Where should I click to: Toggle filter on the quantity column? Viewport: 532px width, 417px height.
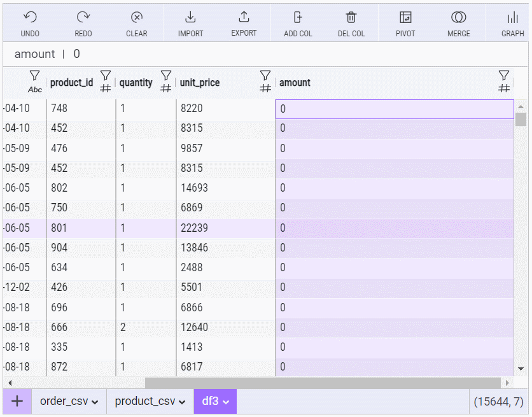(166, 76)
